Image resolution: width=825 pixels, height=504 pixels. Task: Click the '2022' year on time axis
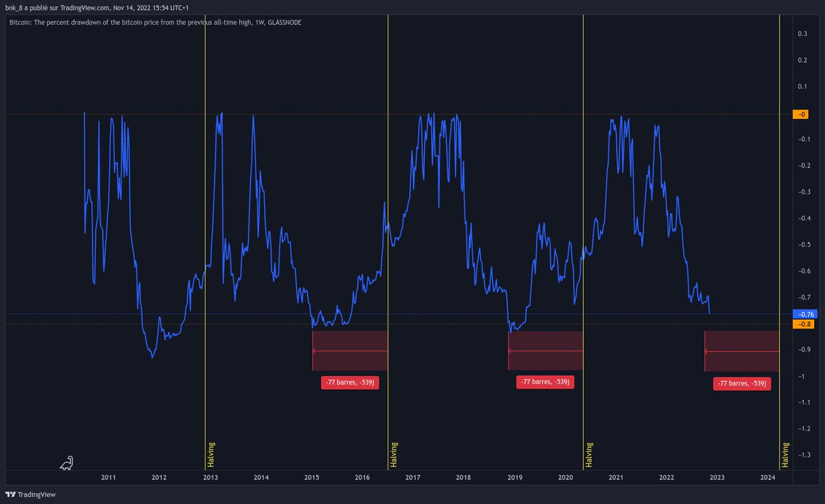[667, 478]
